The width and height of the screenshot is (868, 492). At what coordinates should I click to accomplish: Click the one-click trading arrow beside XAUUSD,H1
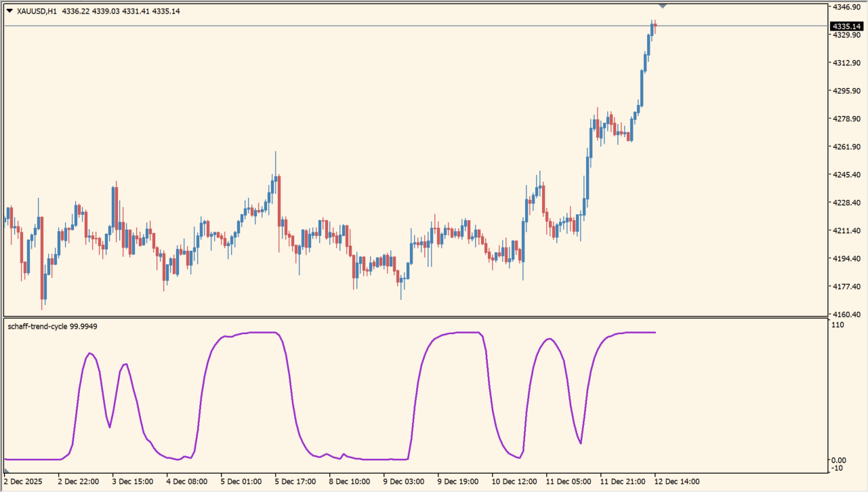click(x=9, y=11)
